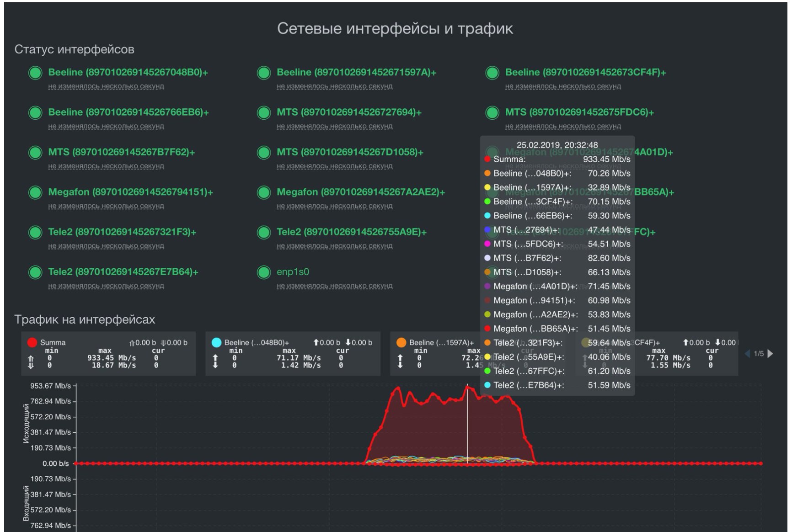Click status circle for Beeline 66EB6 interface

point(35,112)
